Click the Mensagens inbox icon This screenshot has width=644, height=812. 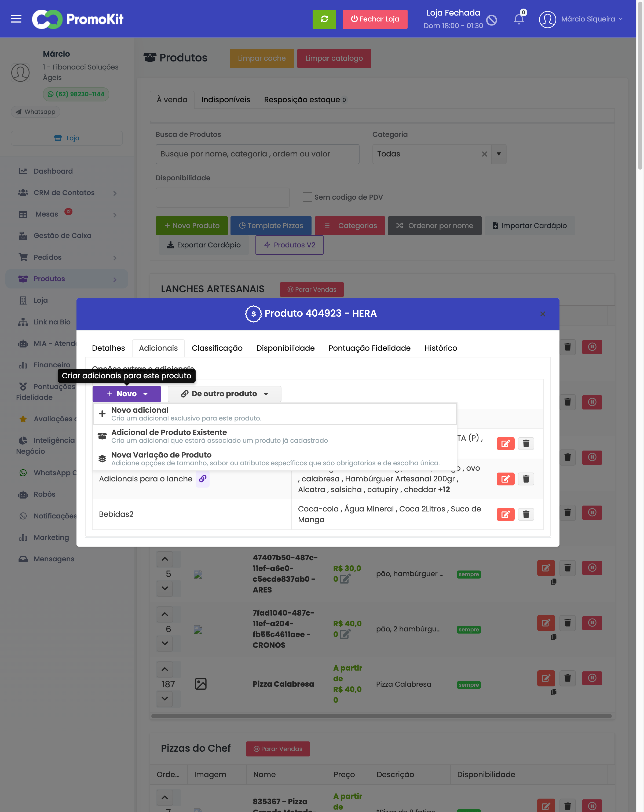pyautogui.click(x=23, y=559)
